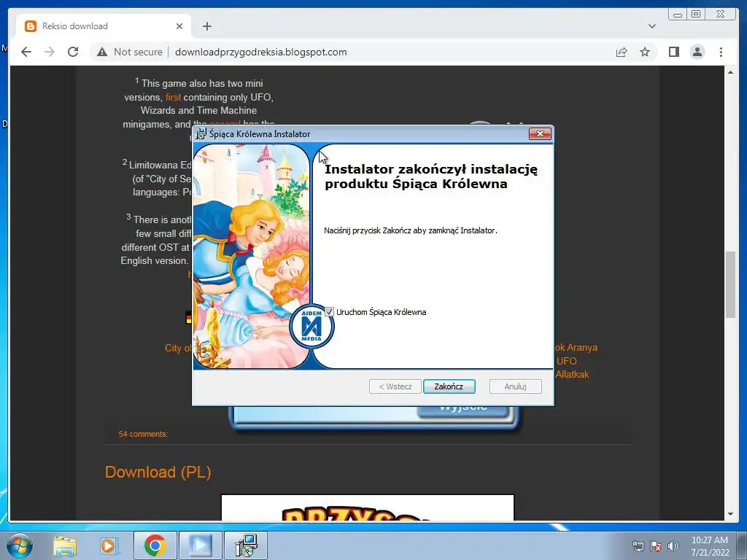Close the Reksio download tab
This screenshot has width=747, height=560.
pyautogui.click(x=179, y=26)
